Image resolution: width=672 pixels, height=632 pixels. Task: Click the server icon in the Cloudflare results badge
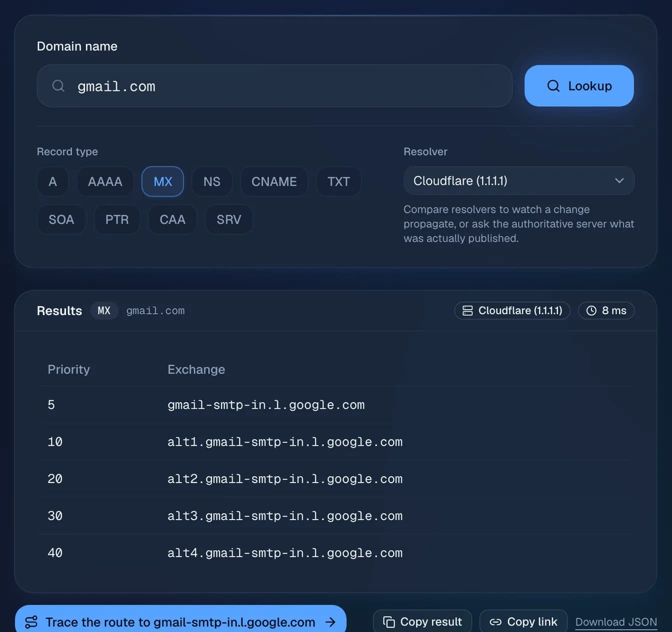(x=467, y=311)
